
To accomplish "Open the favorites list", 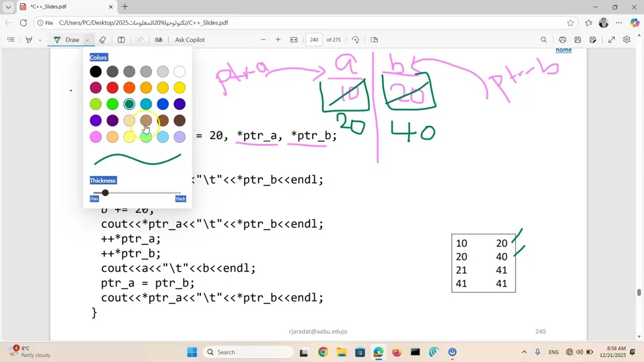I will (589, 23).
